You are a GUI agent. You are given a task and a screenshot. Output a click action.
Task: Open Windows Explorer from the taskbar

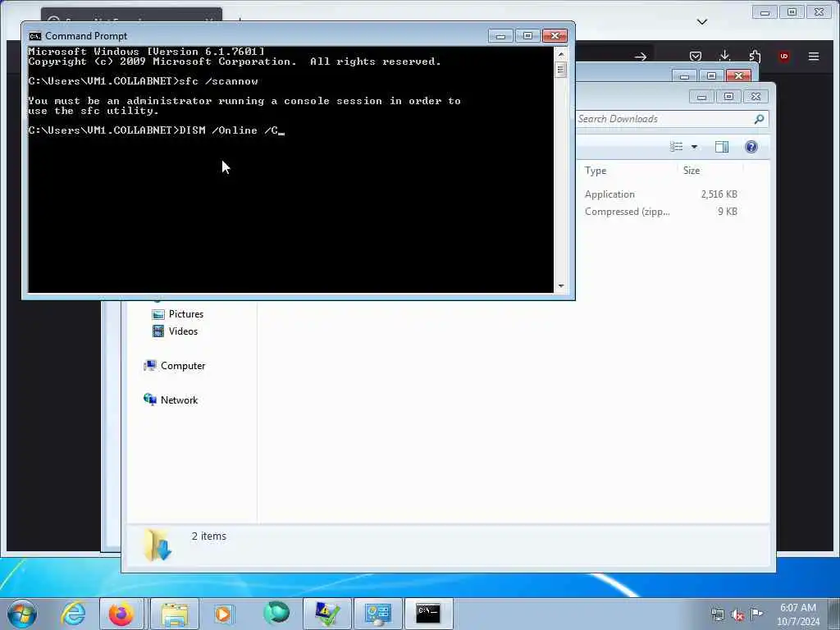click(175, 614)
